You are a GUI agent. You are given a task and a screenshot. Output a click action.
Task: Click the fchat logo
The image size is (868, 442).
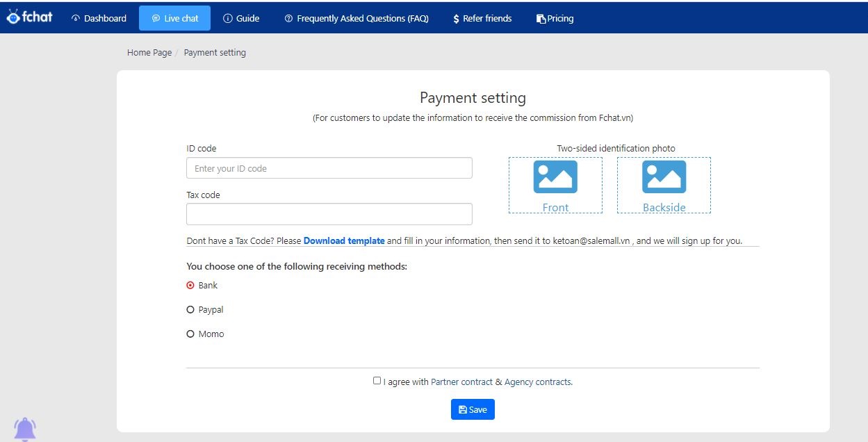coord(29,17)
